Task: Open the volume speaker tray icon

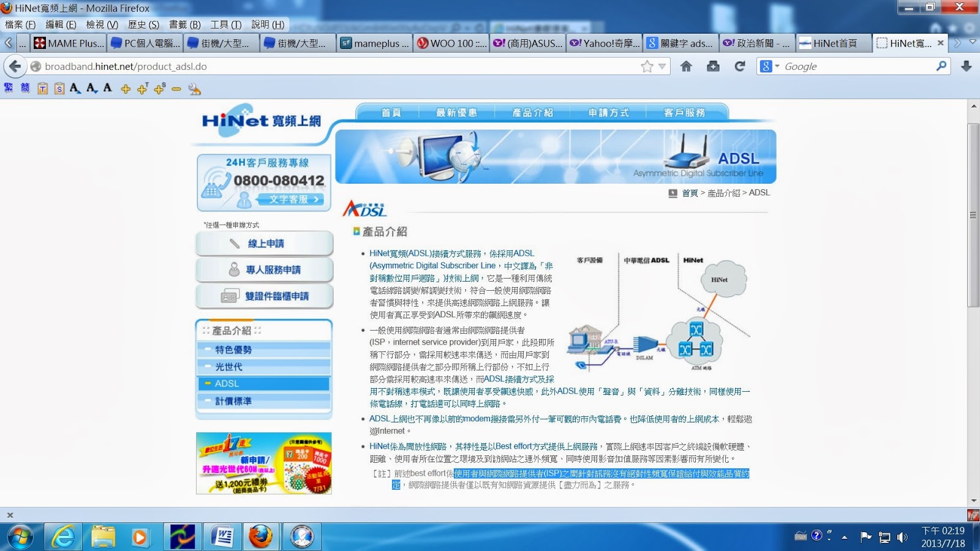Action: point(902,538)
